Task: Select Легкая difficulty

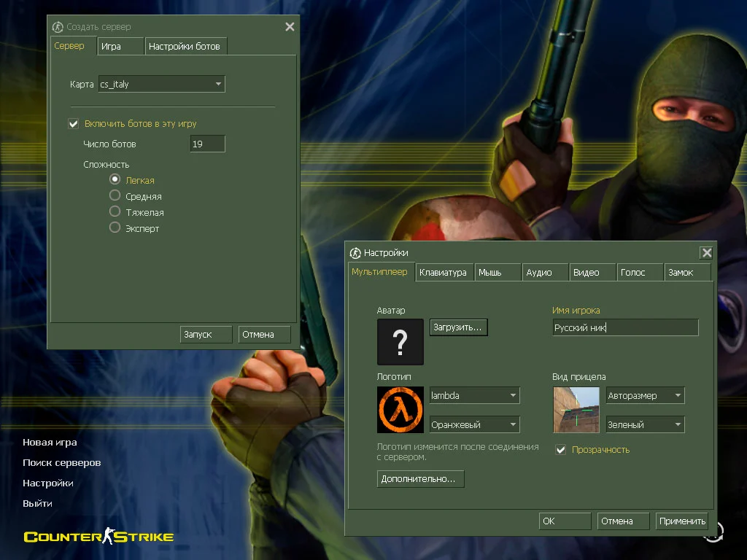Action: point(115,179)
